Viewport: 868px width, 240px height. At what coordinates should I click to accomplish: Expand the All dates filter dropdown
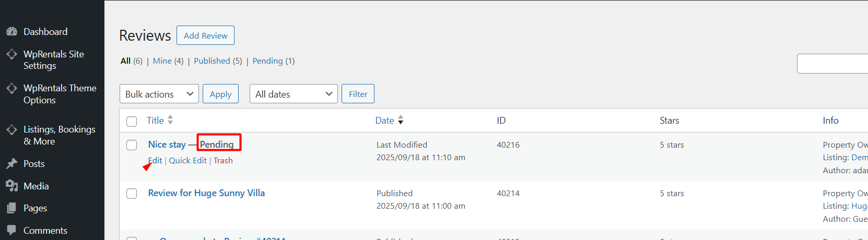click(x=294, y=94)
